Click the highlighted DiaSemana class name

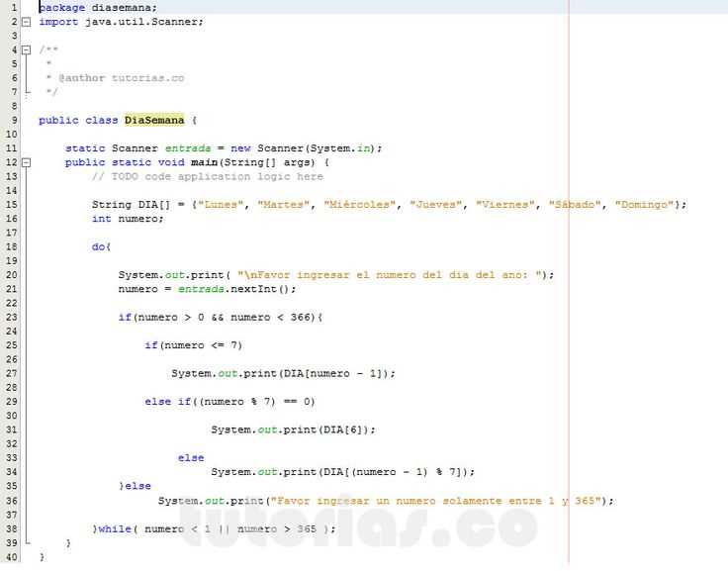pyautogui.click(x=154, y=121)
